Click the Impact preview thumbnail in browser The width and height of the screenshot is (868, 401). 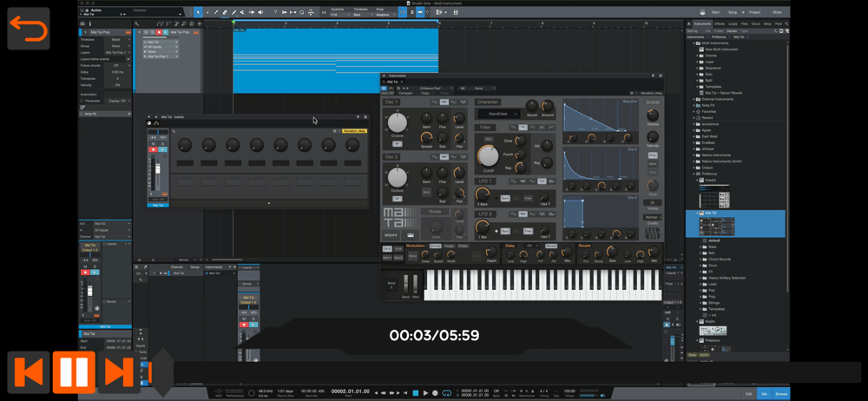pos(715,197)
